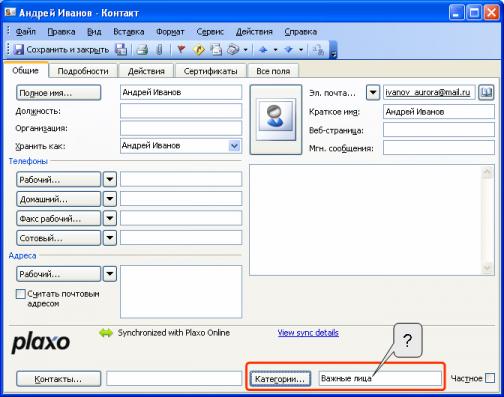Click the Plaxo green sync arrows icon

tap(106, 333)
